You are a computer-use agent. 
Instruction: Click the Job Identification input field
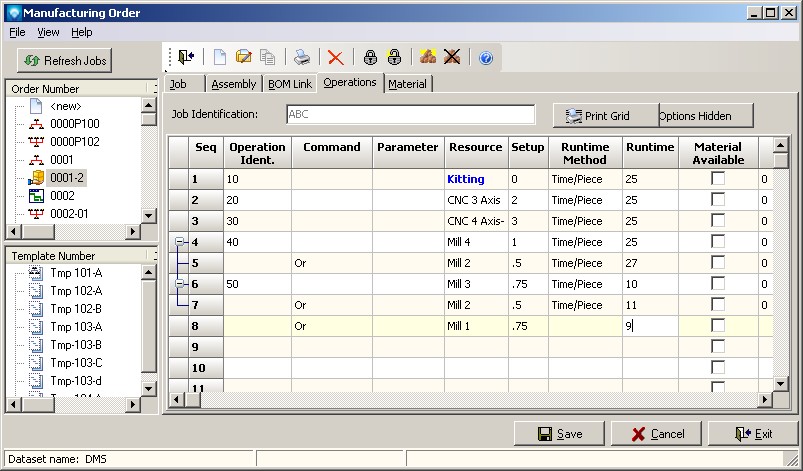410,115
